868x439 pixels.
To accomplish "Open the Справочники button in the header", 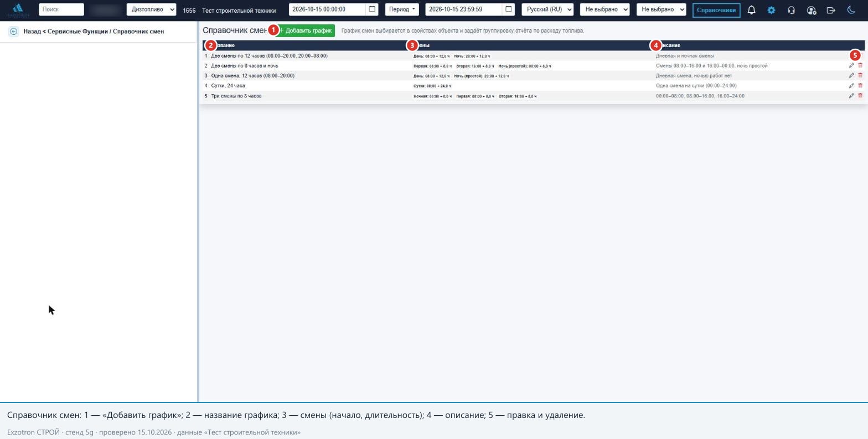I will pos(716,10).
